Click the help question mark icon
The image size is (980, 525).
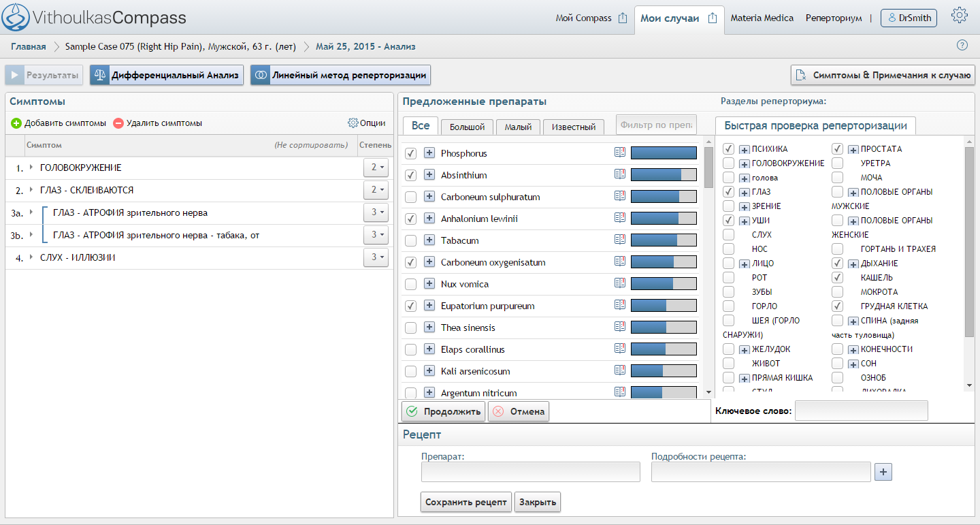962,46
